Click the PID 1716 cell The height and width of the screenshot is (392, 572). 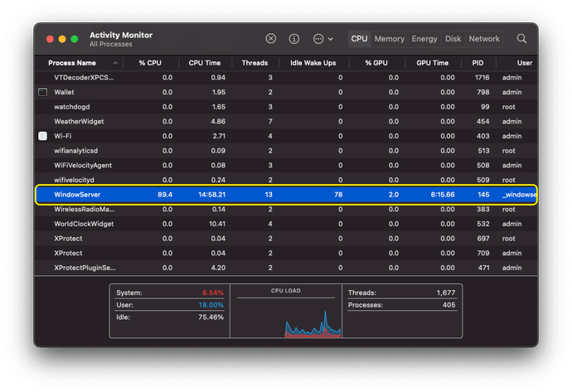(482, 78)
